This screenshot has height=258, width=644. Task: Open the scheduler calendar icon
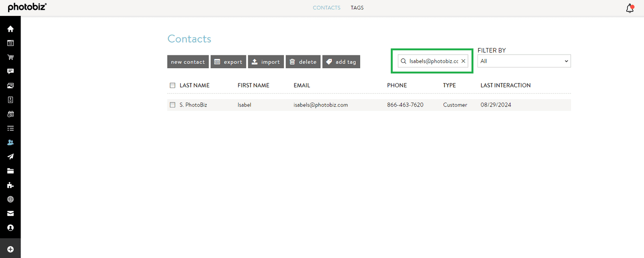[10, 114]
